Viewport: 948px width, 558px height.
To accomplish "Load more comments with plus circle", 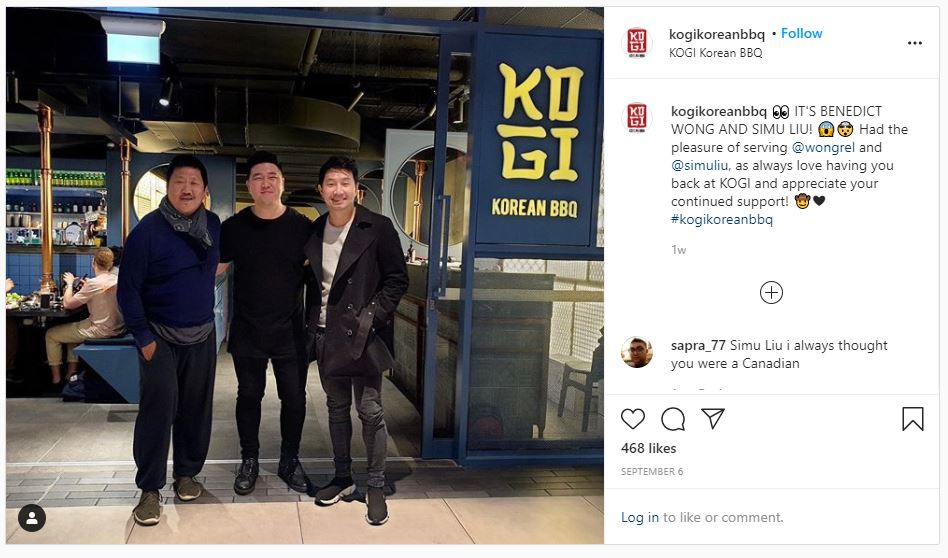I will pyautogui.click(x=771, y=293).
